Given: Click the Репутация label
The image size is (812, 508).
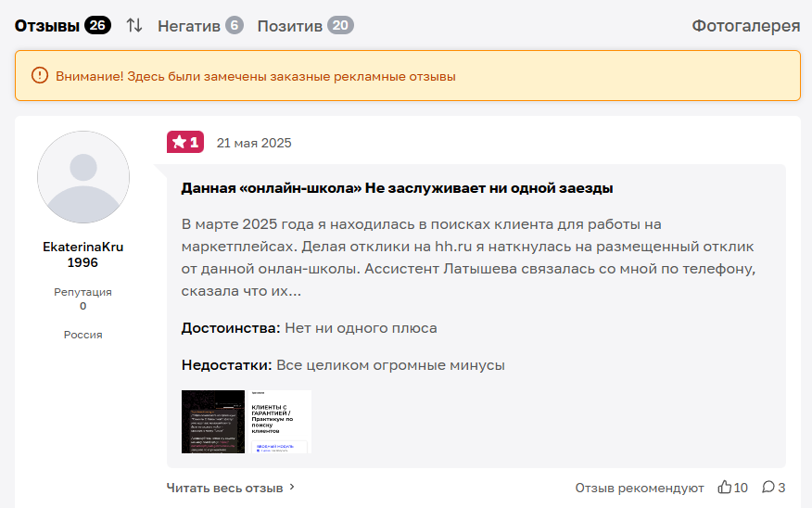Looking at the screenshot, I should pyautogui.click(x=82, y=292).
